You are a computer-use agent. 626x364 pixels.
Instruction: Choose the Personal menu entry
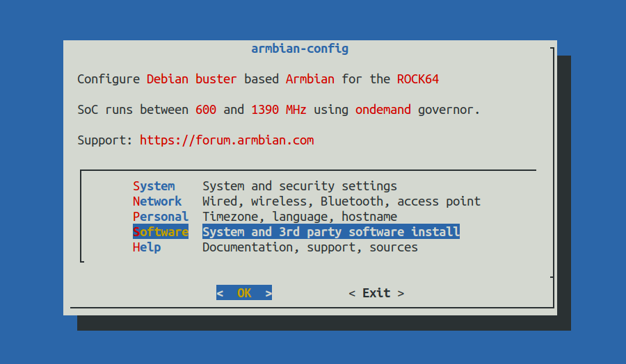pyautogui.click(x=161, y=217)
